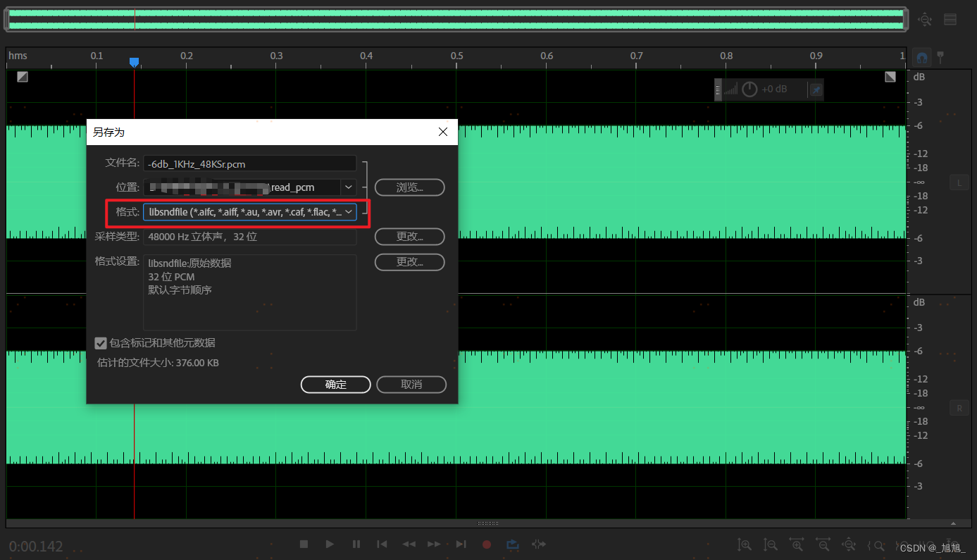This screenshot has width=977, height=560.
Task: Click 估计的文件大小: 376.00 KB text
Action: (158, 363)
